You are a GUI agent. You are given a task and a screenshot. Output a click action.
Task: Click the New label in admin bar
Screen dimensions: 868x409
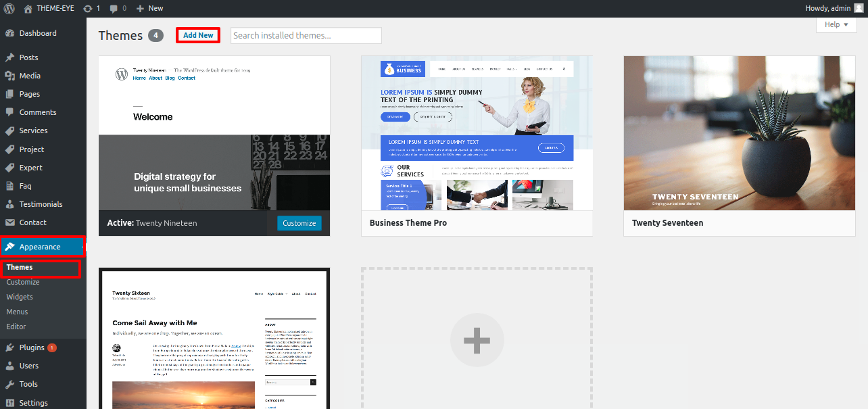click(x=155, y=8)
